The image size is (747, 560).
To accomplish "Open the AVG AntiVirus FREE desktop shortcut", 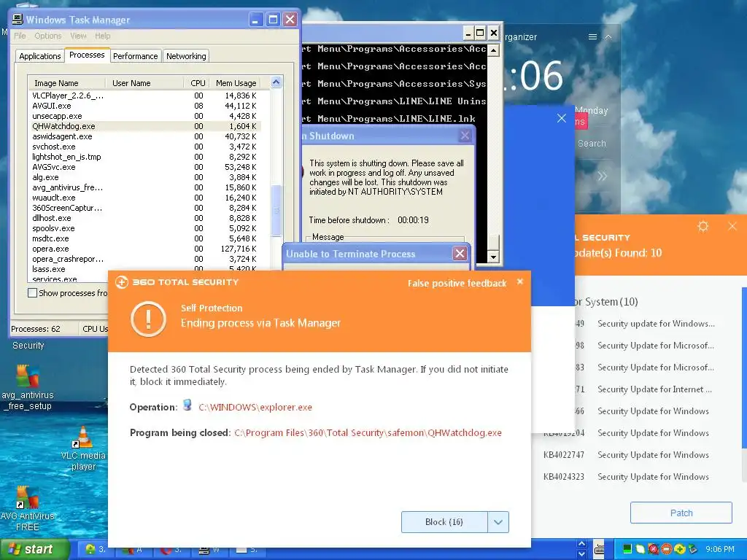I will [27, 508].
